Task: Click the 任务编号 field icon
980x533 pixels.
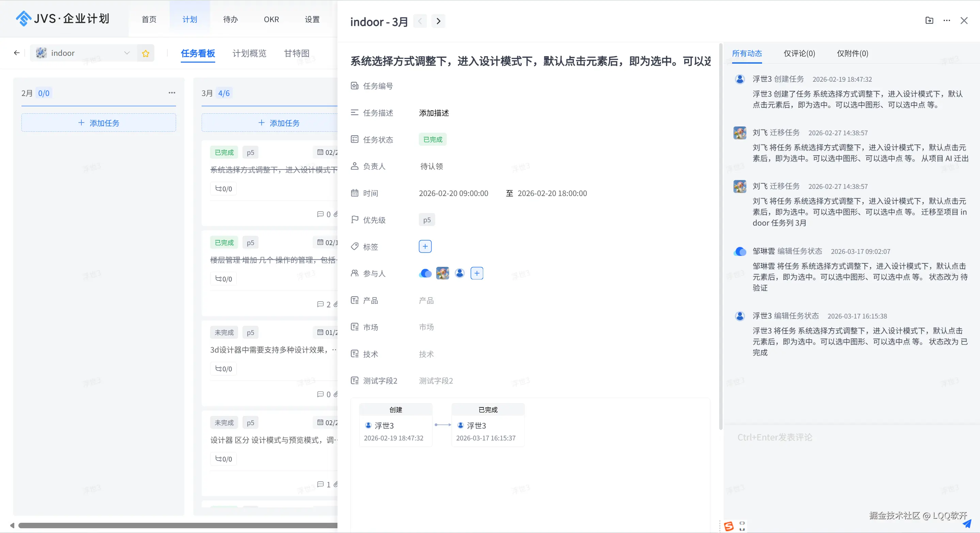Action: pyautogui.click(x=354, y=85)
